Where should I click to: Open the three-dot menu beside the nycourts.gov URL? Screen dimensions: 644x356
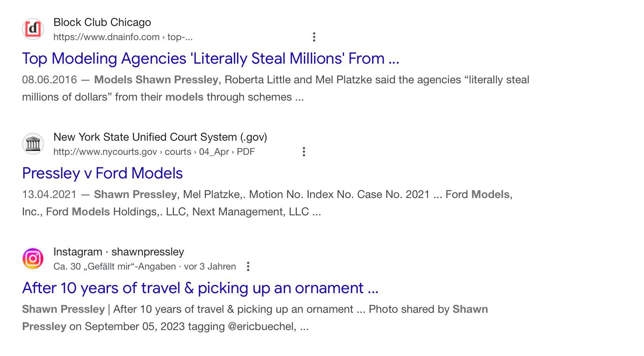click(x=304, y=152)
